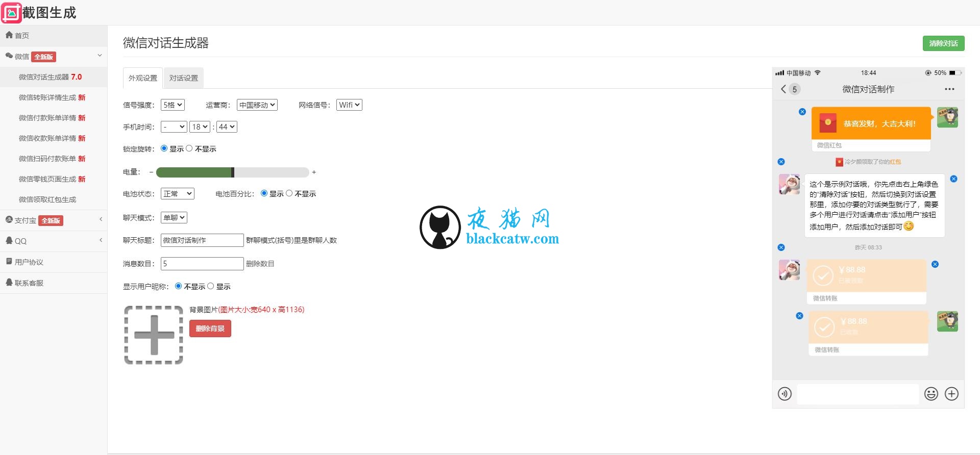The image size is (980, 455).
Task: Open 运营商 carrier dropdown
Action: (257, 105)
